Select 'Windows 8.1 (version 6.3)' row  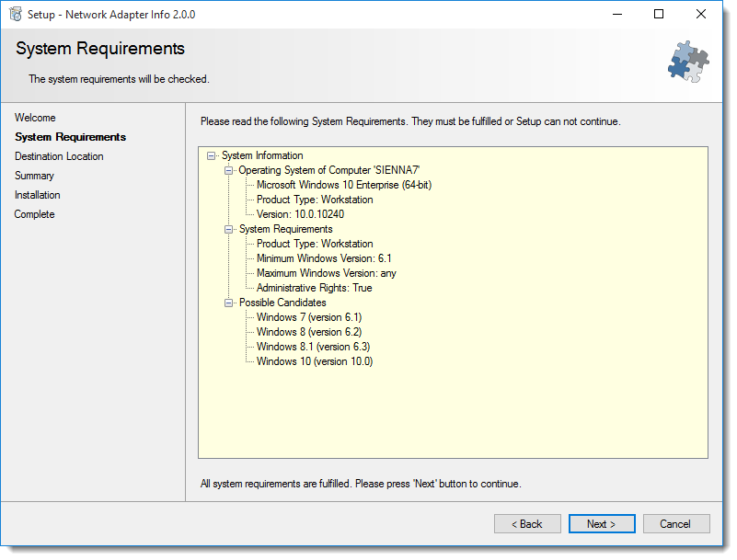pos(314,347)
